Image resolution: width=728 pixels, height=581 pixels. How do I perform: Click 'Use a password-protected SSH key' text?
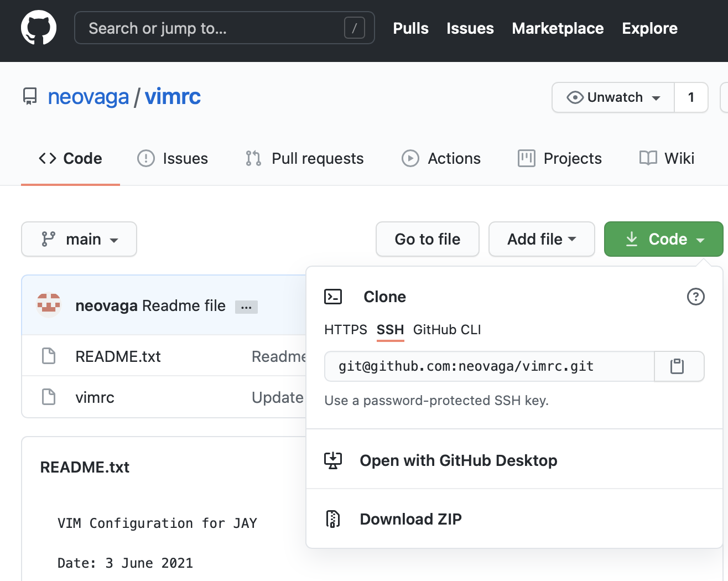pyautogui.click(x=436, y=401)
